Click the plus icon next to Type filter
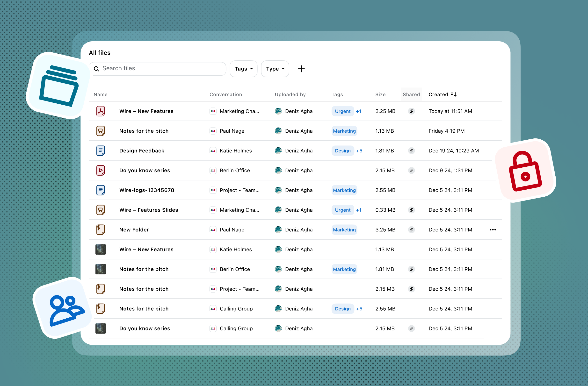The height and width of the screenshot is (386, 588). (x=301, y=69)
